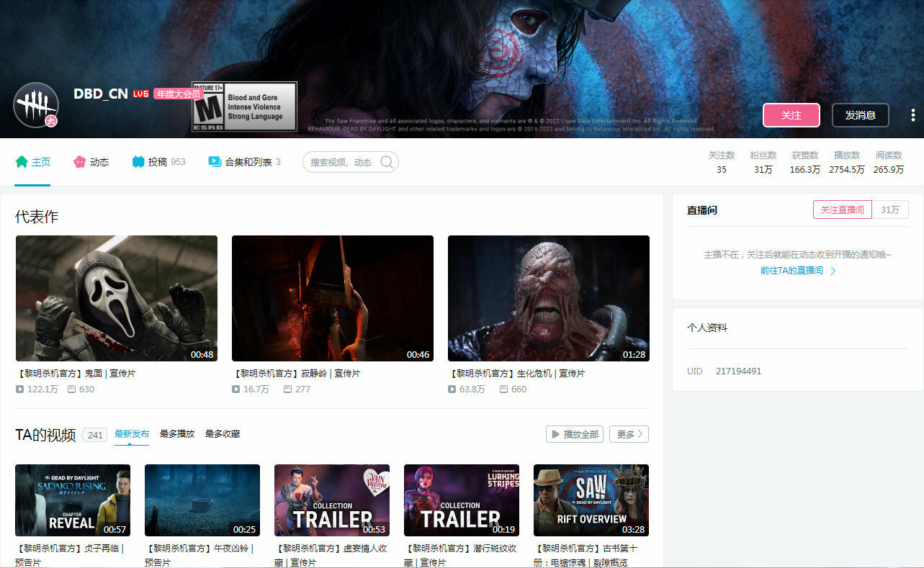Click the blue 投稿 icon
Image resolution: width=924 pixels, height=568 pixels.
click(x=138, y=162)
